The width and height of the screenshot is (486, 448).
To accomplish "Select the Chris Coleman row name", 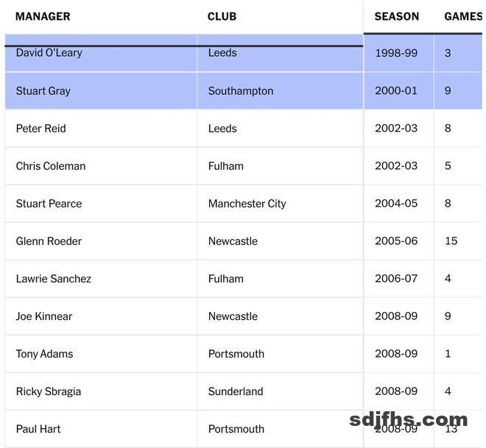I will 51,166.
